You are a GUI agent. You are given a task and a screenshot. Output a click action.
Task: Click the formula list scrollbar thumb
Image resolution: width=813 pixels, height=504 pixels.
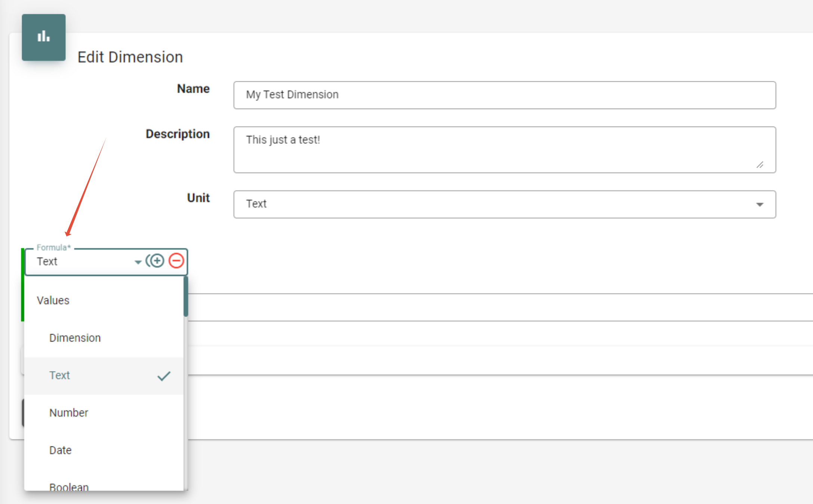coord(186,296)
